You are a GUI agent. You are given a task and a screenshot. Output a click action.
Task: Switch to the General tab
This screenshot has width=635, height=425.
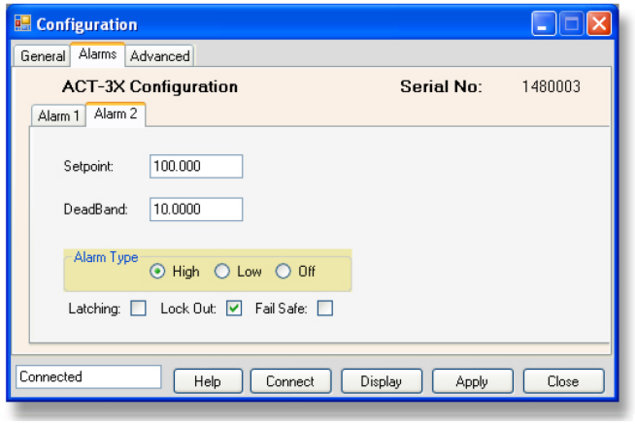pyautogui.click(x=43, y=57)
